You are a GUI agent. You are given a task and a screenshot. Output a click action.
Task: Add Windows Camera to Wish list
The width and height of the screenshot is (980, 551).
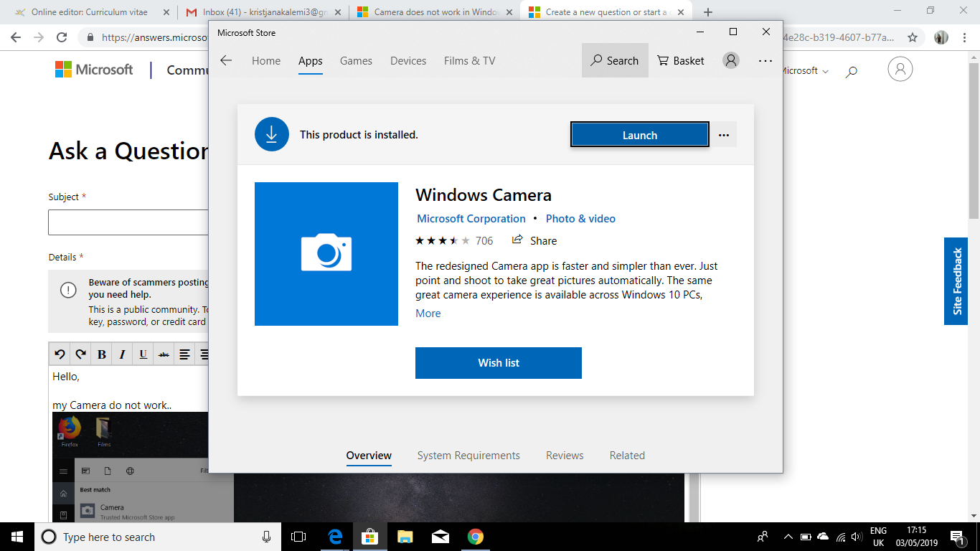(x=499, y=363)
